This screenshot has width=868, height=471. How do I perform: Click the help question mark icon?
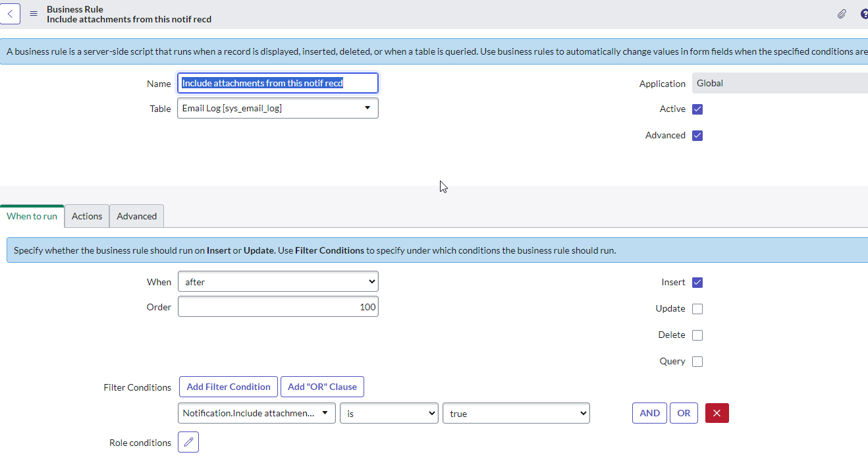click(x=864, y=14)
